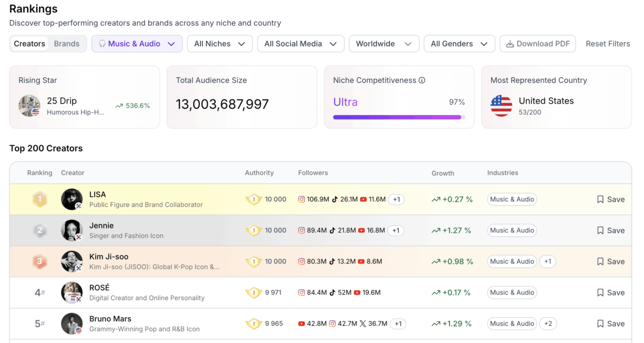644x343 pixels.
Task: Click the X icon in Bruno Mars's row
Action: [x=363, y=324]
